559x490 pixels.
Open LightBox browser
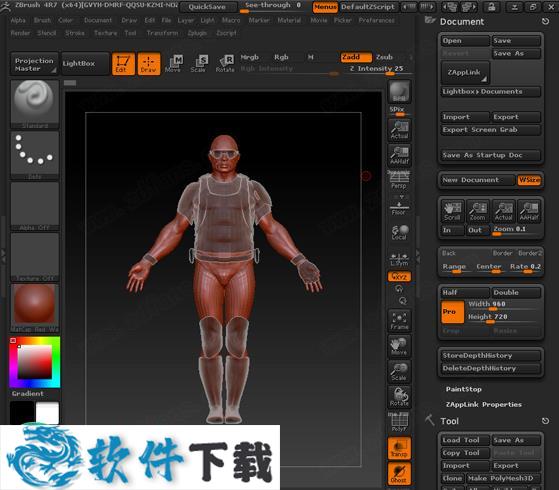[x=85, y=64]
